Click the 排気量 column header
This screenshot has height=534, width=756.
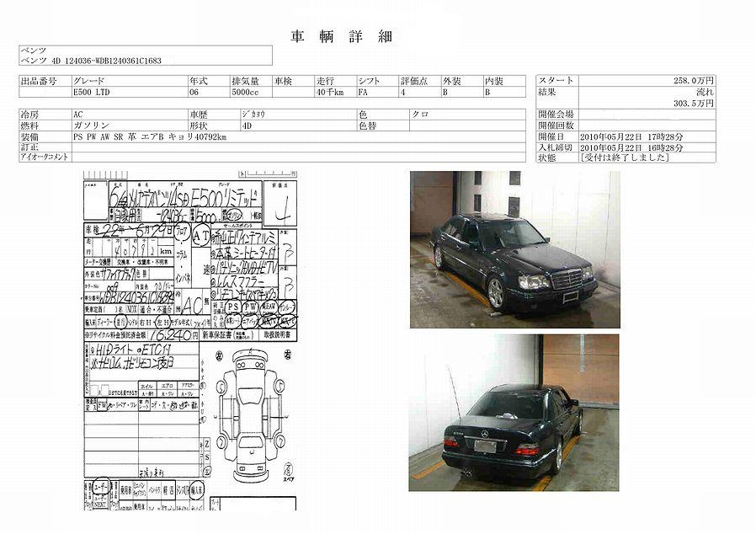pos(246,81)
